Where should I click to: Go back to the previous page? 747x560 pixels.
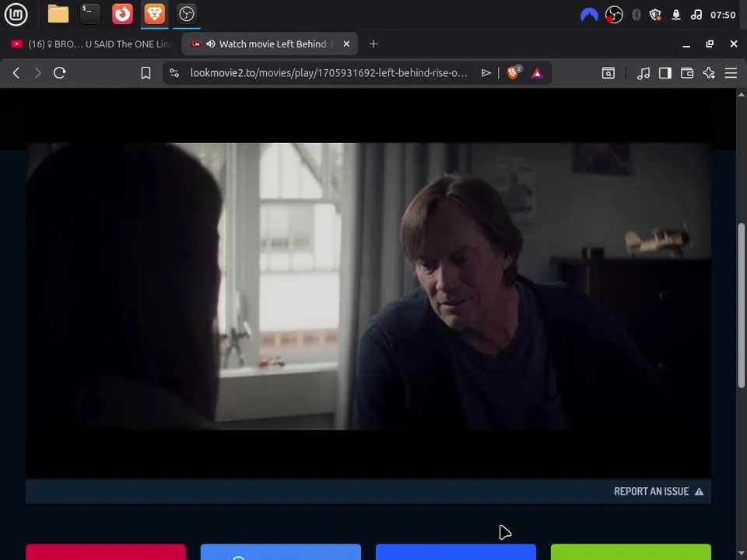pyautogui.click(x=16, y=73)
